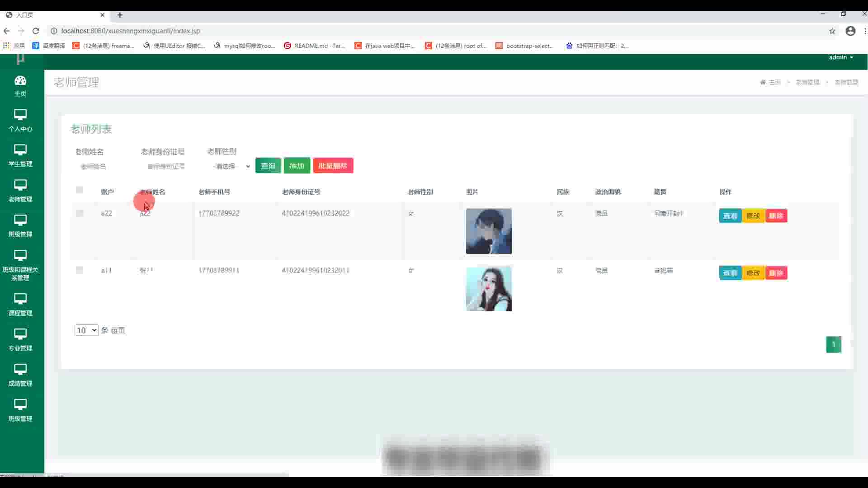Open the 主页 dashboard in the sidebar

pos(20,86)
